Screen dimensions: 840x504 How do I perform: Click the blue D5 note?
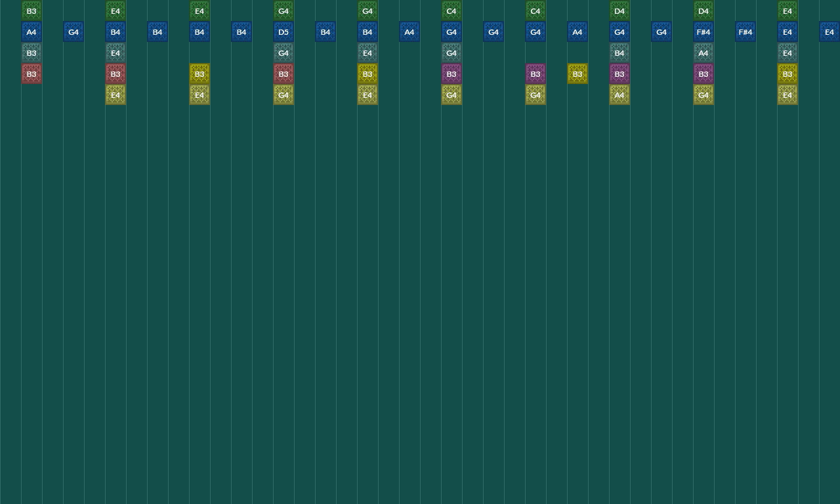tap(283, 31)
